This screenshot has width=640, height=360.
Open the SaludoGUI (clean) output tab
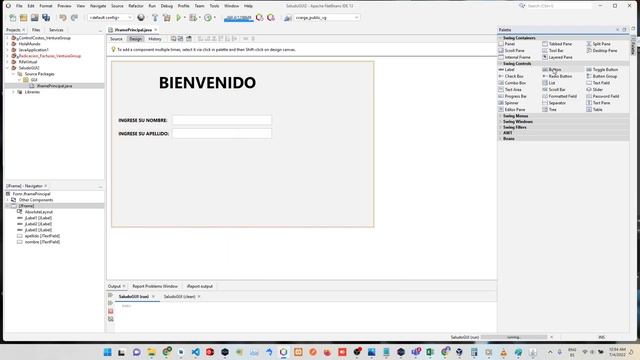click(x=180, y=297)
